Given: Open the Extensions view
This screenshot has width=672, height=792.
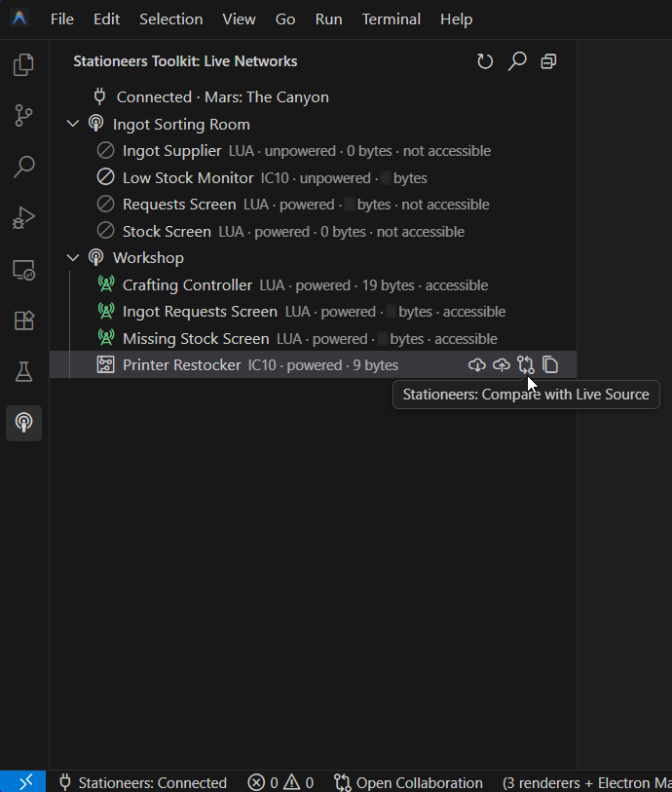Looking at the screenshot, I should click(x=23, y=321).
